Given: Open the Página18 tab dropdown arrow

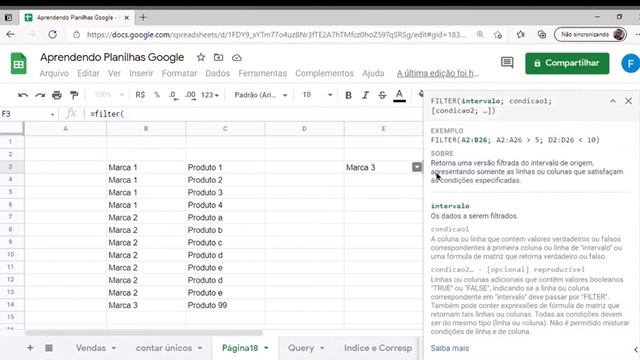Looking at the screenshot, I should point(266,348).
